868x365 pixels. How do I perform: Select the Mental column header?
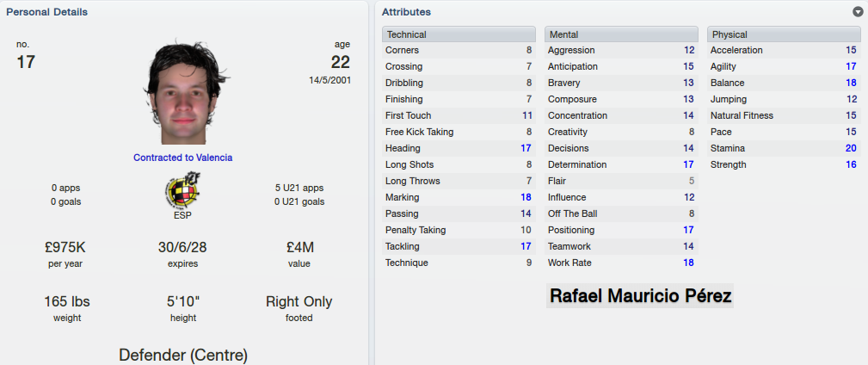click(621, 34)
